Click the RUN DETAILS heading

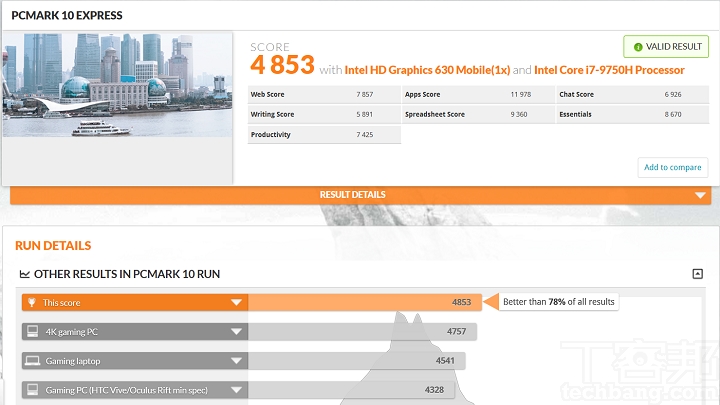point(53,246)
